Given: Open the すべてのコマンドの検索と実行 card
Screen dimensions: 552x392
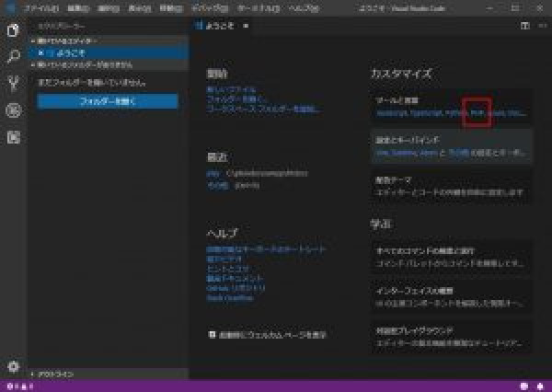Looking at the screenshot, I should point(451,257).
